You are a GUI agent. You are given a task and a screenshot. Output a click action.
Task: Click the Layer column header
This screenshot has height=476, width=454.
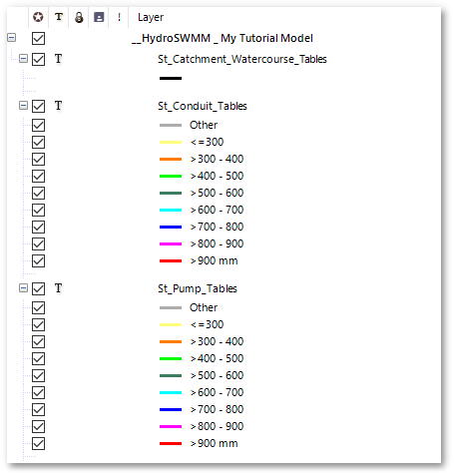pos(151,17)
